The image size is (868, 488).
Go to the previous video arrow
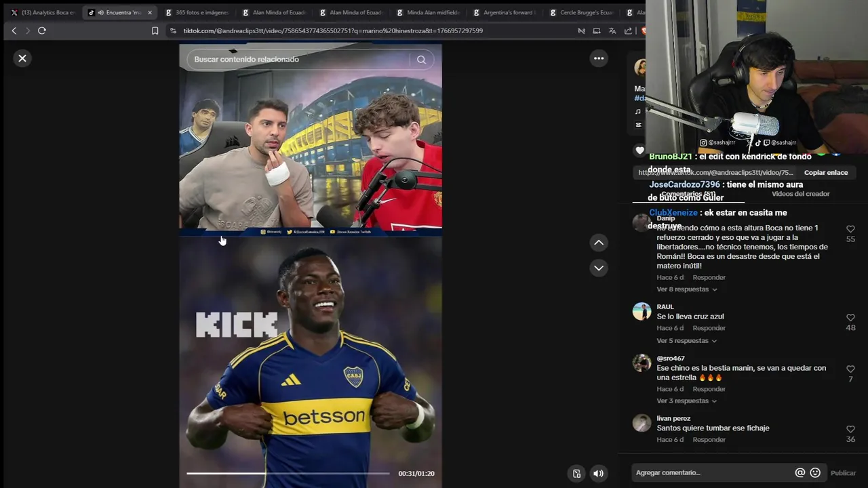coord(599,243)
